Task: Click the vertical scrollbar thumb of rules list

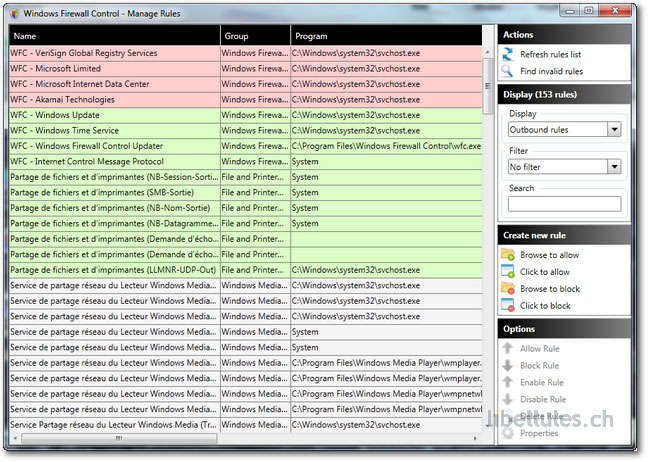Action: point(488,86)
